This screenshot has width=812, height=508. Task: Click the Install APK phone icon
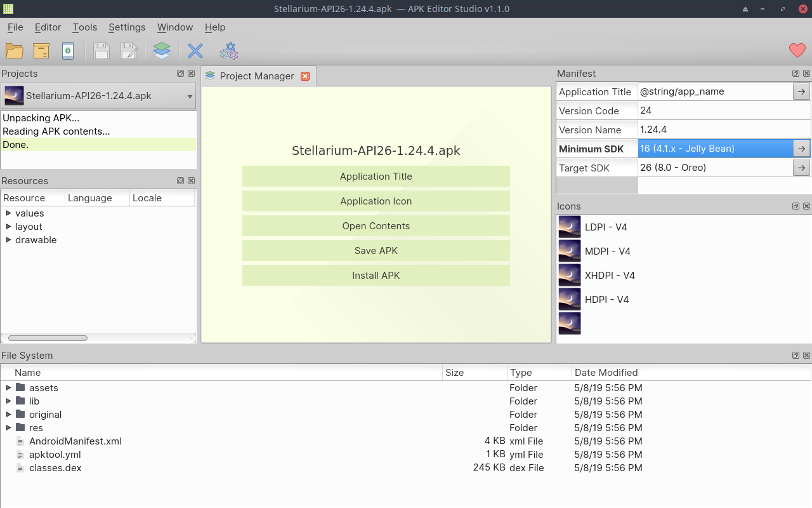click(x=68, y=51)
